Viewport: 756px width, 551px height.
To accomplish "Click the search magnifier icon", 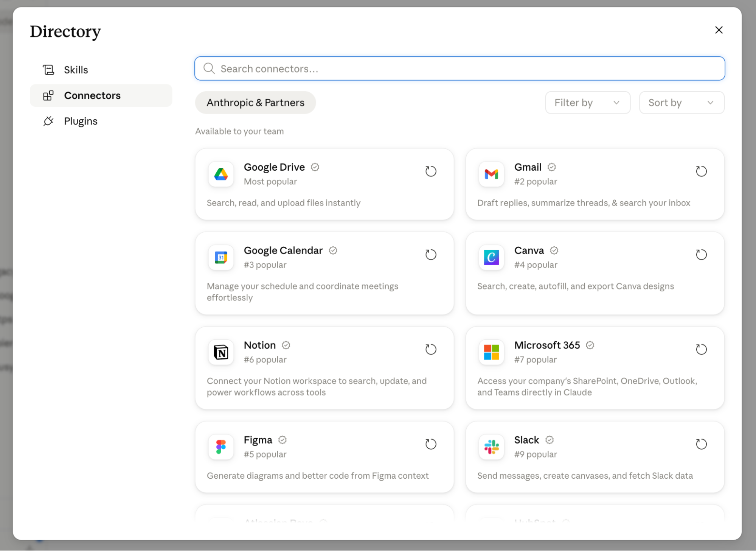I will pyautogui.click(x=209, y=68).
